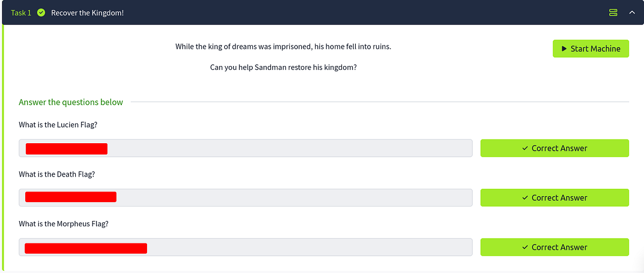
Task: Click Correct Answer button for Death Flag
Action: (554, 197)
